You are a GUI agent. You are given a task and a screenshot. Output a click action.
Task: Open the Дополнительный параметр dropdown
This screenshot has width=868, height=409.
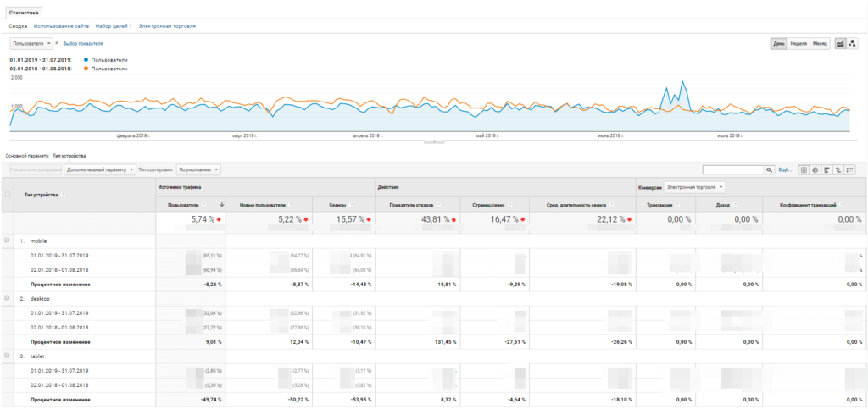[100, 169]
